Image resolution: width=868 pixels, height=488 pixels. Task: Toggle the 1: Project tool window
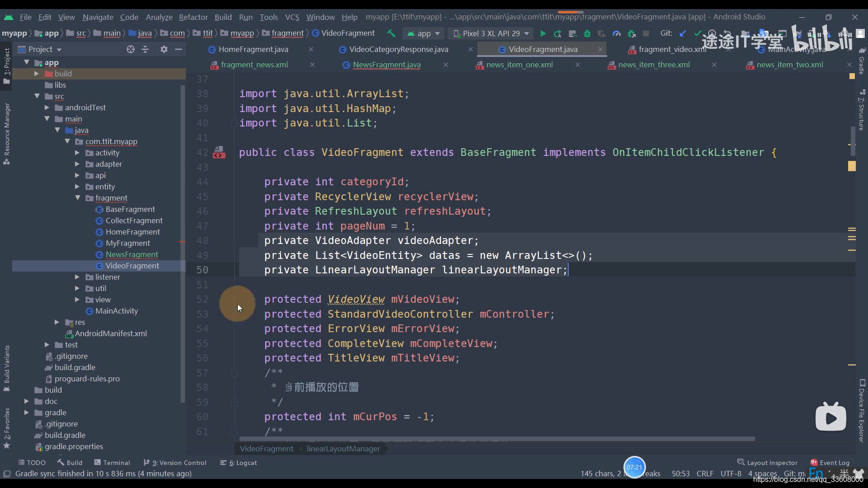pos(7,66)
